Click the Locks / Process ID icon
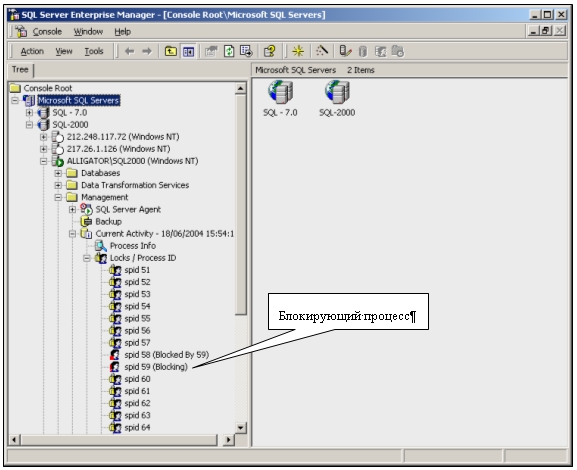Viewport: 577px width, 470px height. tap(100, 258)
